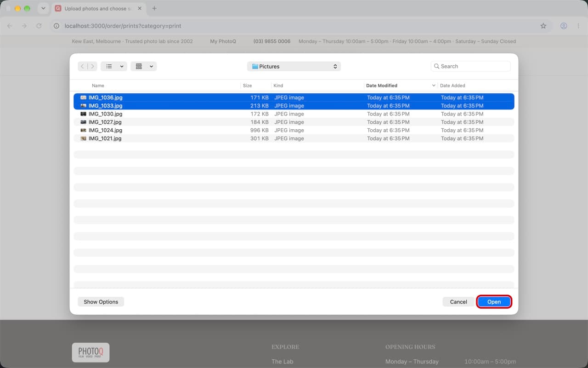Open the icon grouping grid dropdown
This screenshot has height=368, width=588.
[x=144, y=66]
